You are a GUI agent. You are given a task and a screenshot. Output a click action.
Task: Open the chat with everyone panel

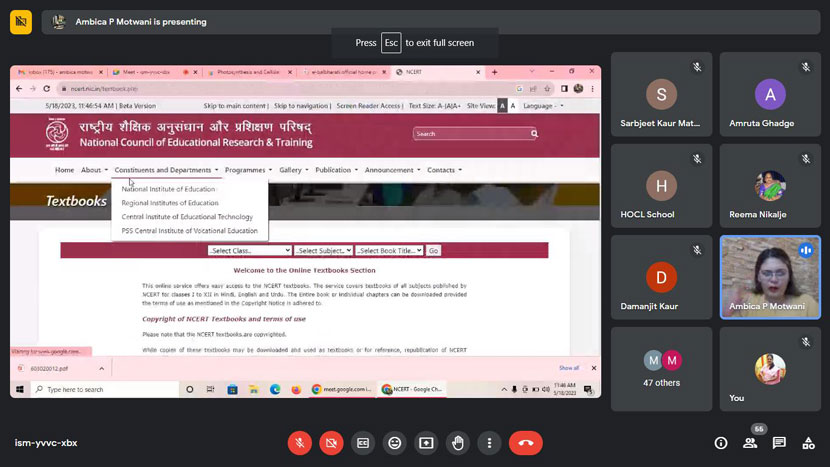click(779, 443)
